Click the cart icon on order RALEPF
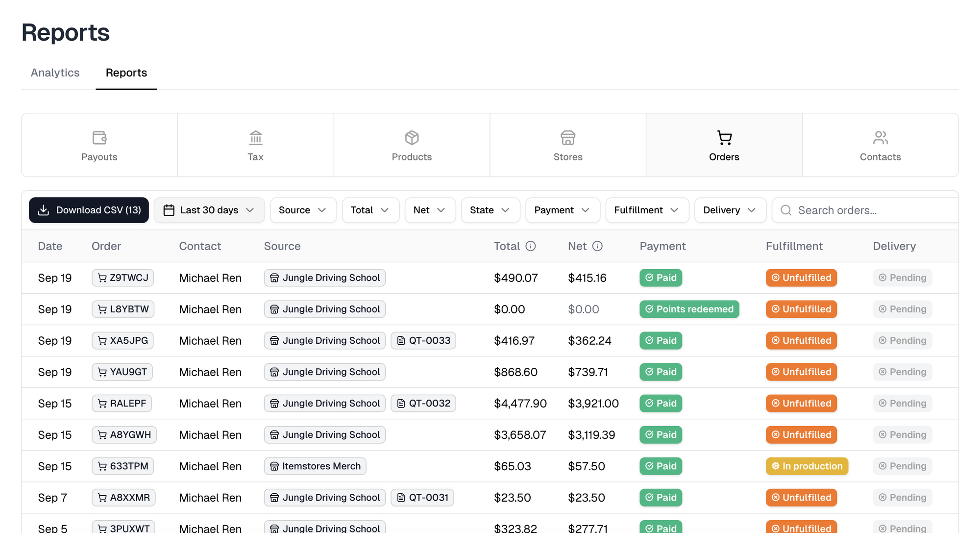The width and height of the screenshot is (980, 533). 102,404
